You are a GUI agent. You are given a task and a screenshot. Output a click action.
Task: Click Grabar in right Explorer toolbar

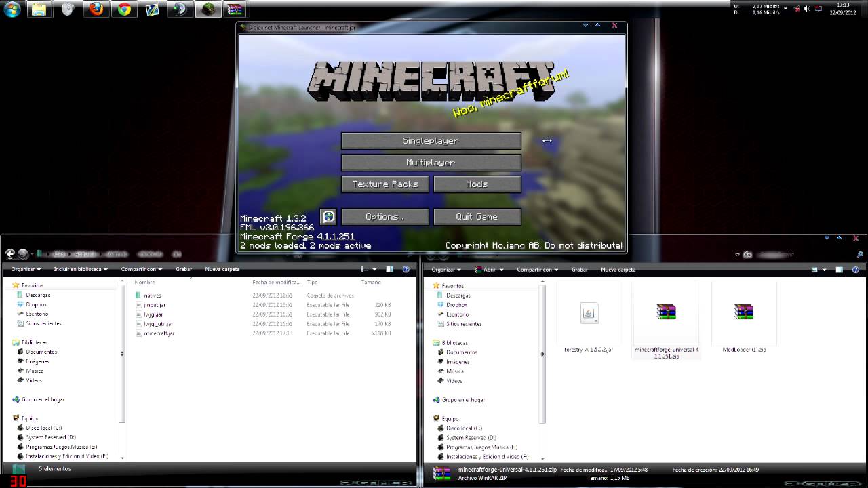coord(580,269)
